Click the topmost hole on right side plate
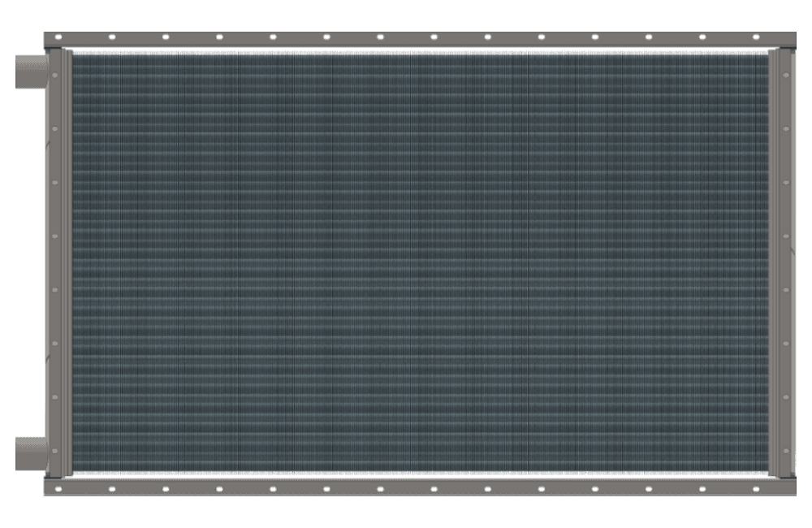This screenshot has height=528, width=812. (x=786, y=75)
